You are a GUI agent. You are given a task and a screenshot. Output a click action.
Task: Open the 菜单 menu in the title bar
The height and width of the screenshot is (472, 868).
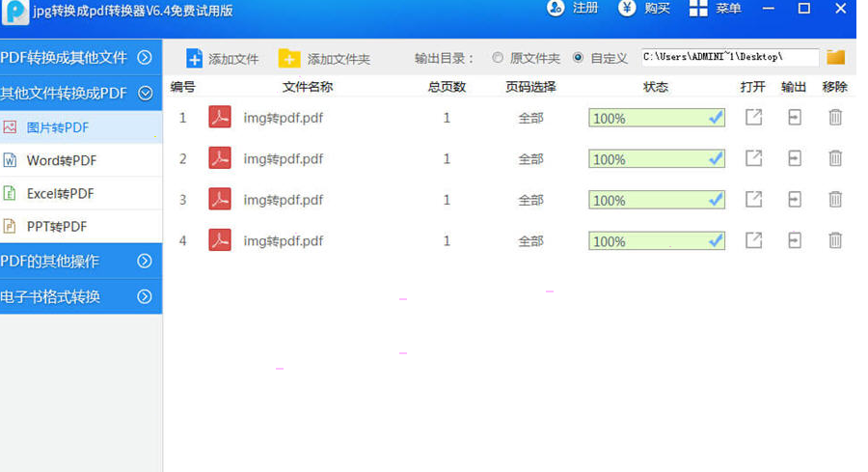tap(715, 9)
